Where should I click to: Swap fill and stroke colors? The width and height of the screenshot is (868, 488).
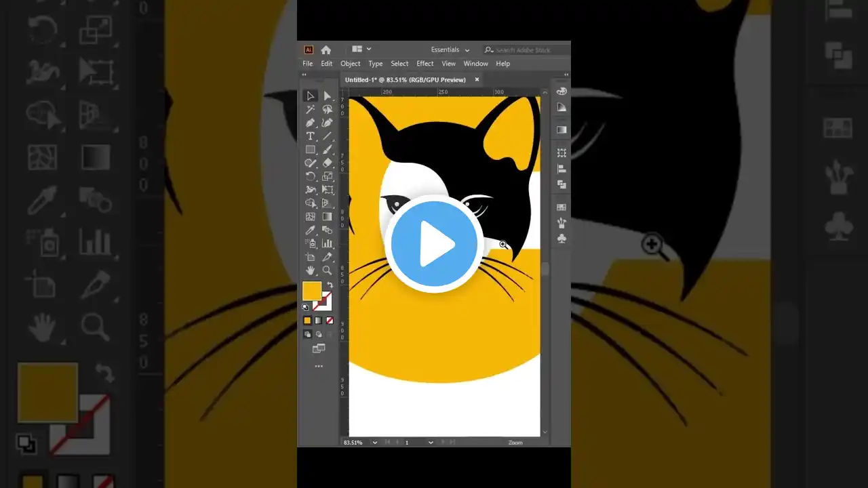click(x=330, y=285)
